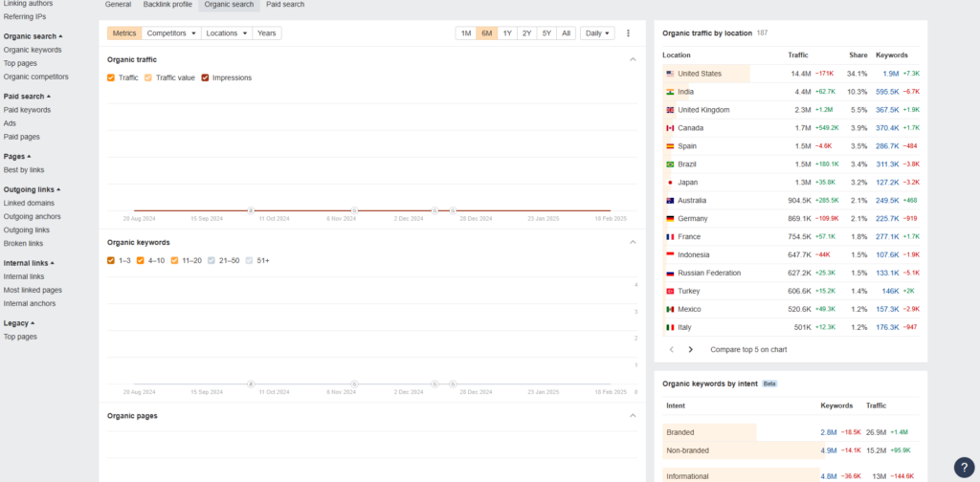Click the United Kingdom flag icon
Image resolution: width=980 pixels, height=482 pixels.
click(670, 110)
